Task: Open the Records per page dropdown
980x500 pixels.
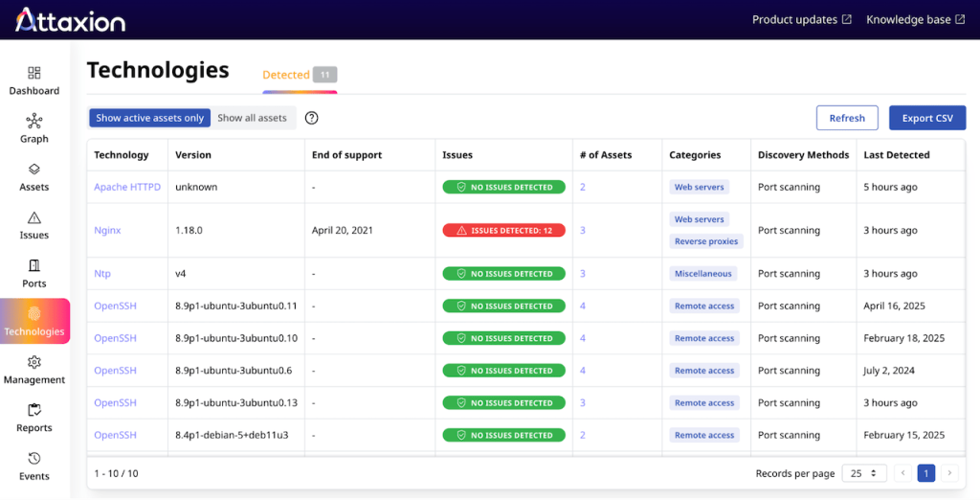Action: 864,473
